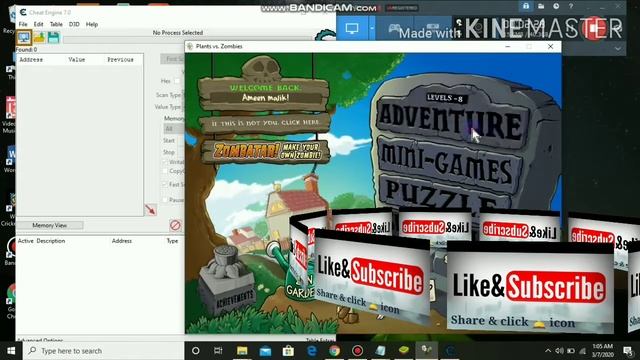This screenshot has height=360, width=640.
Task: Click the Load table folder icon in Cheat Engine
Action: 39,38
